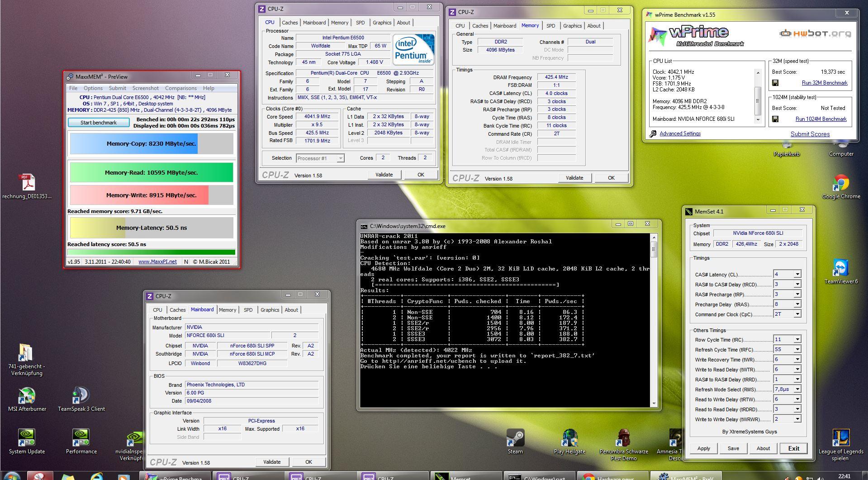Click the DRAM Frequency value 425.4 MHz

(556, 77)
